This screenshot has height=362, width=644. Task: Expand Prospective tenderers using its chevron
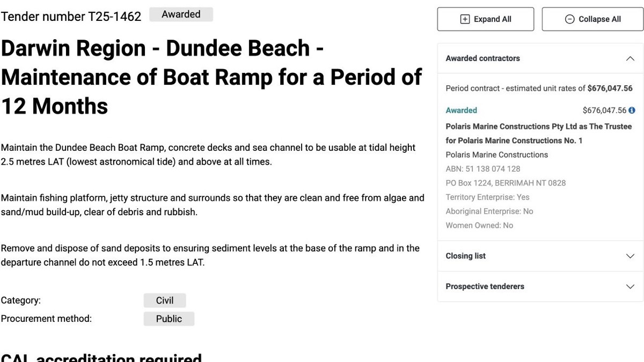630,287
